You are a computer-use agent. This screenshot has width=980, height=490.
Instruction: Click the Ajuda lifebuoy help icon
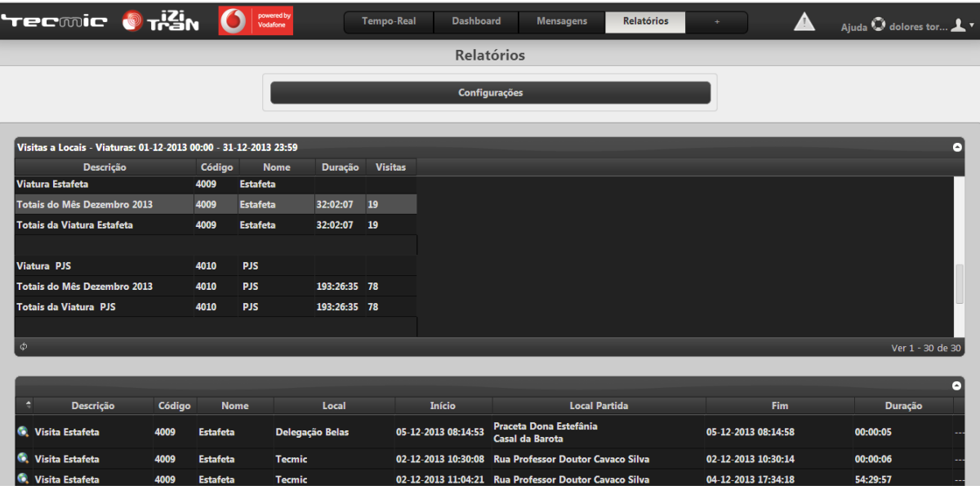[879, 25]
